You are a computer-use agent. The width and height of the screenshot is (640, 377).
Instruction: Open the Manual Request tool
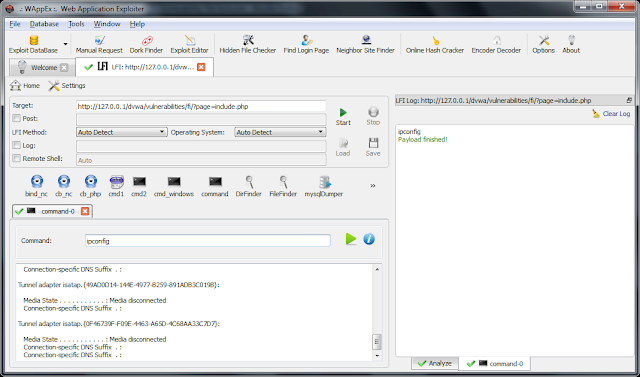99,44
